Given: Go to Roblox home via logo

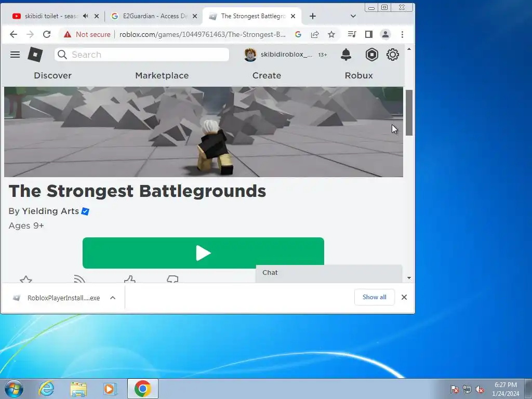Looking at the screenshot, I should [35, 55].
